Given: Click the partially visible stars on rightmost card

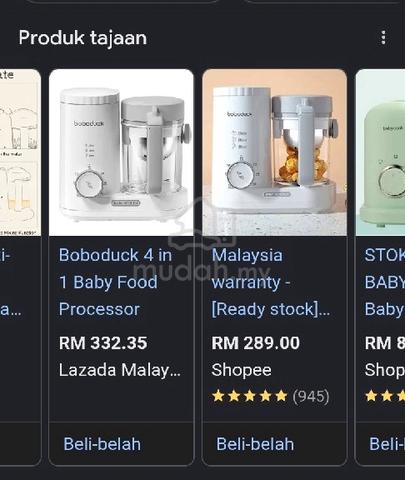Looking at the screenshot, I should (385, 396).
